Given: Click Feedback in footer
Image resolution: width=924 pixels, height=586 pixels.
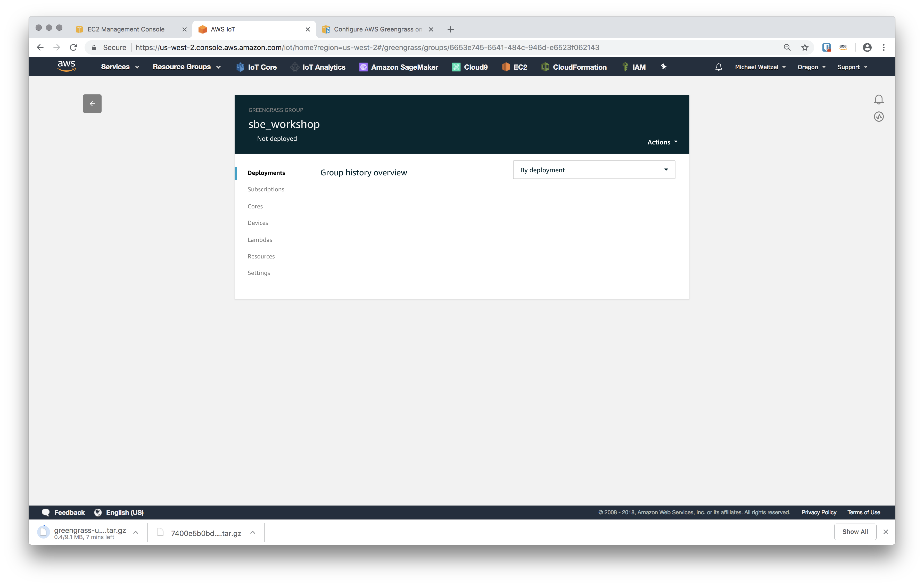Looking at the screenshot, I should tap(63, 512).
